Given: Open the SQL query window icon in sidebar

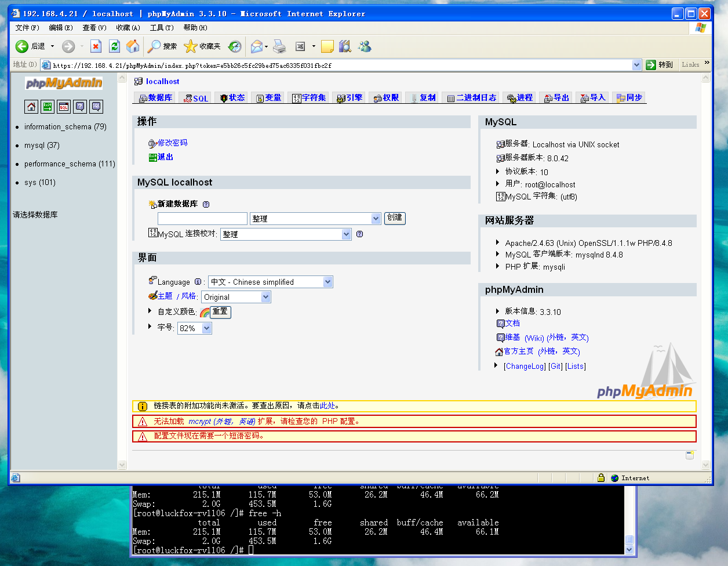Looking at the screenshot, I should tap(64, 107).
